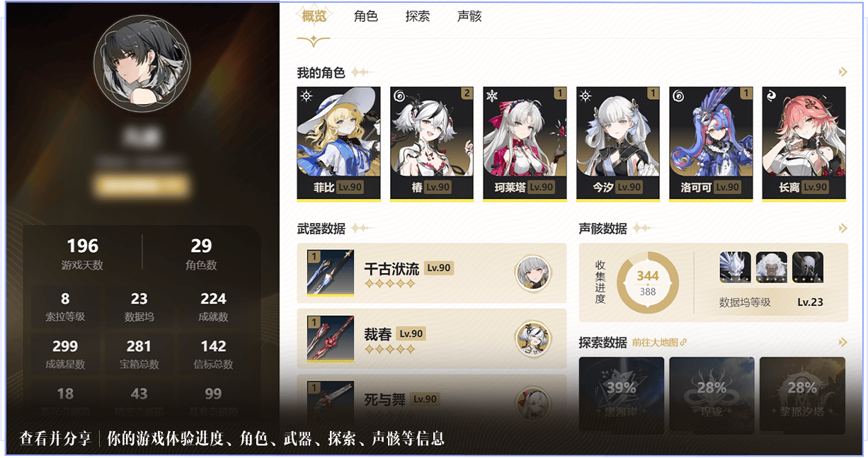Click the 裁春 weapon icon
The width and height of the screenshot is (868, 458).
coord(331,338)
